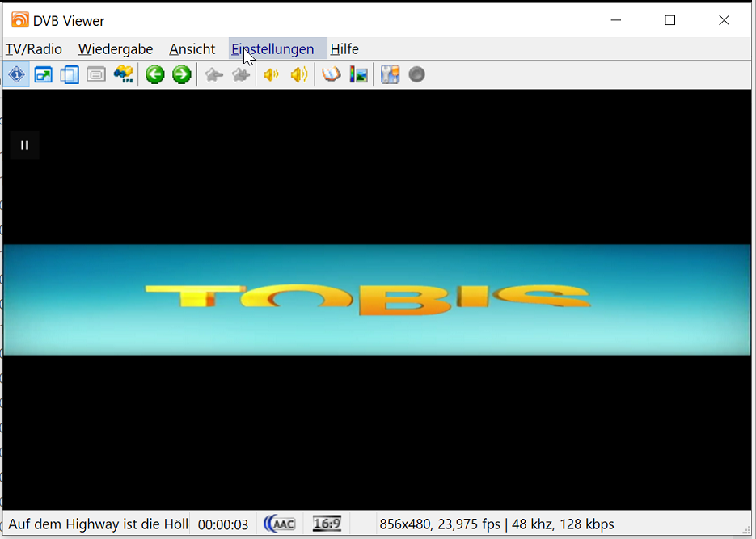The image size is (756, 539).
Task: Open the picture settings color icon
Action: pos(358,75)
